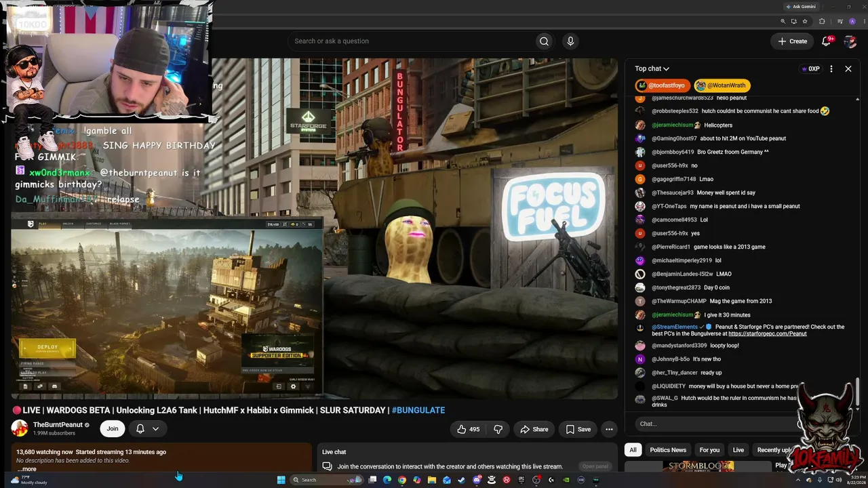
Task: Open the weather widget showing 77°F
Action: pyautogui.click(x=28, y=480)
